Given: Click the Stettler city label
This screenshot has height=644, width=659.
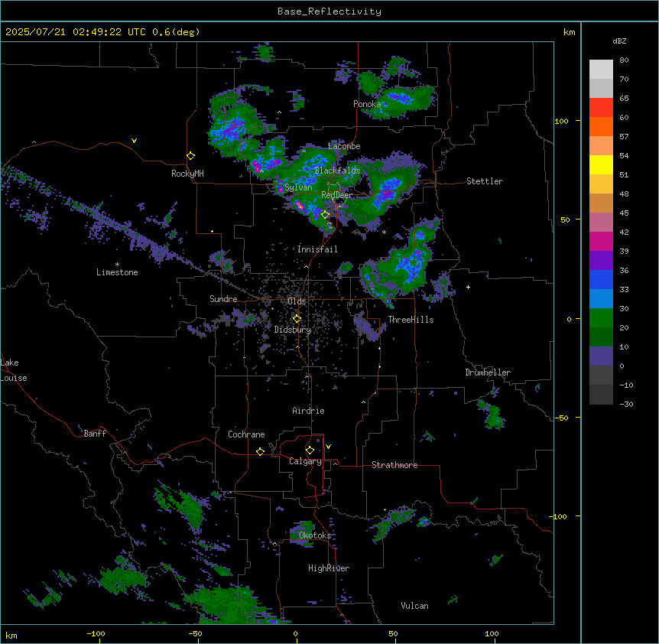Looking at the screenshot, I should point(485,181).
